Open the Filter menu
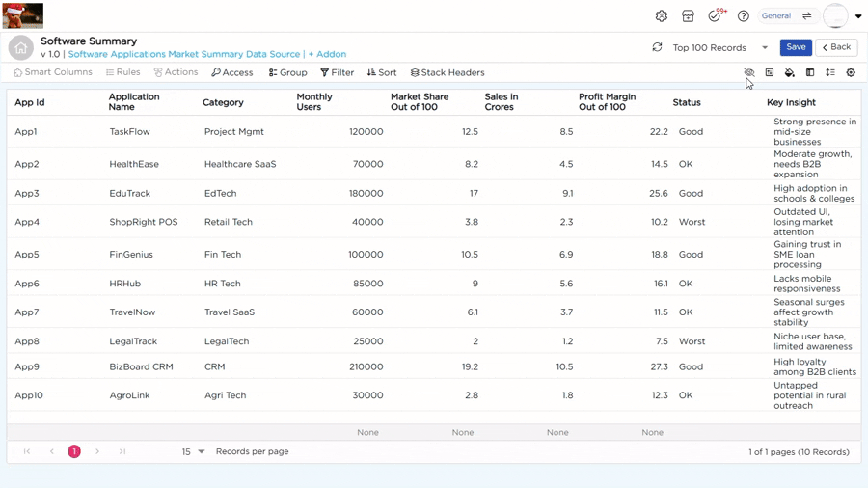Screen dimensions: 868x488 pos(337,73)
